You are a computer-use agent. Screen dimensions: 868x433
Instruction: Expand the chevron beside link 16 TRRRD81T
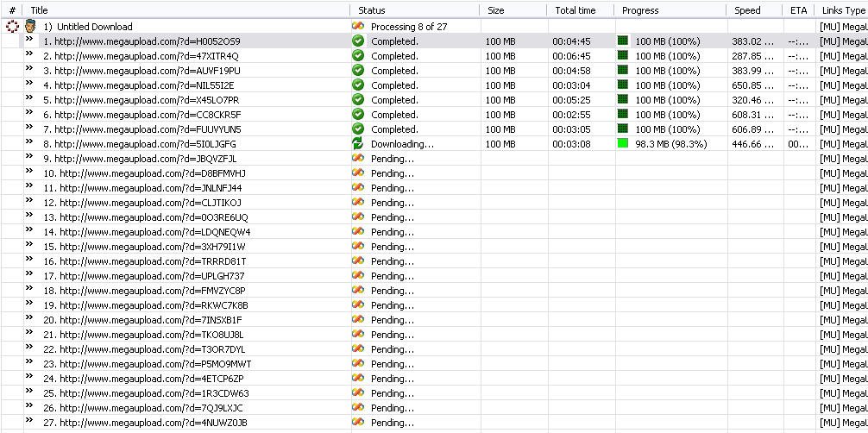click(29, 259)
